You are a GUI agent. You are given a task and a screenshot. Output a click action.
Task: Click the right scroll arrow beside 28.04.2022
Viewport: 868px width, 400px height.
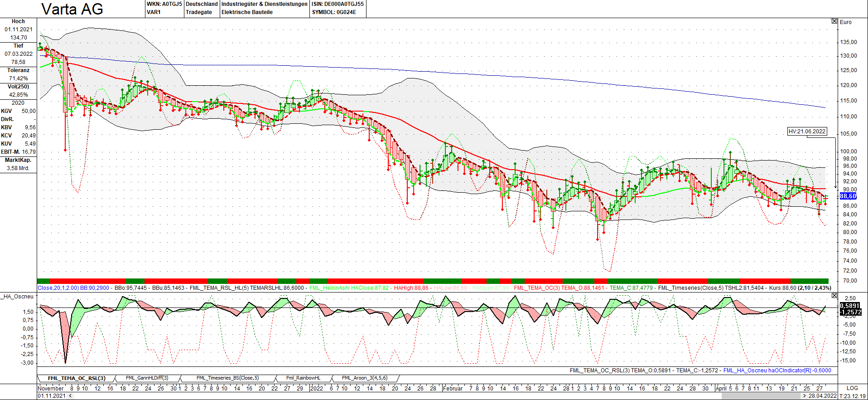pos(805,396)
